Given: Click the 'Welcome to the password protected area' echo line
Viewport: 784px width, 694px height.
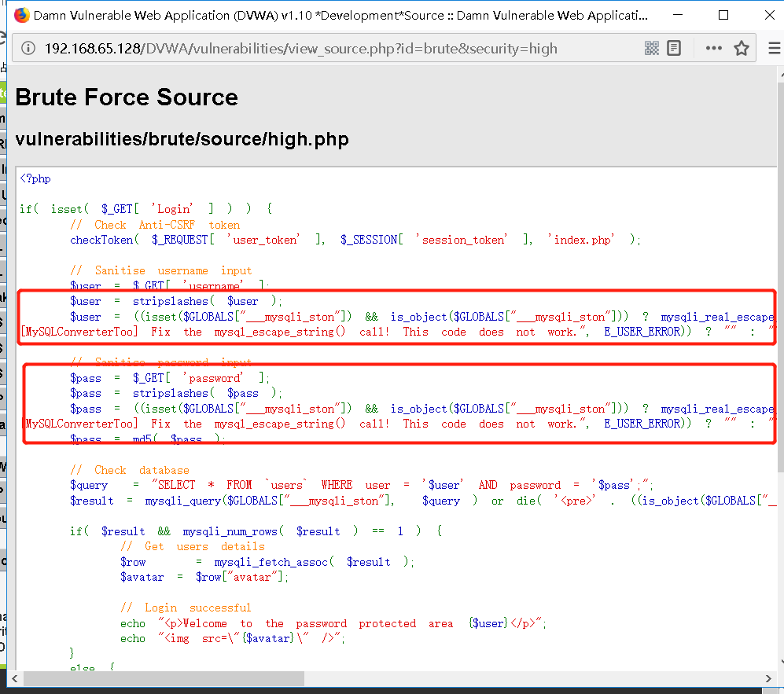Looking at the screenshot, I should click(333, 623).
